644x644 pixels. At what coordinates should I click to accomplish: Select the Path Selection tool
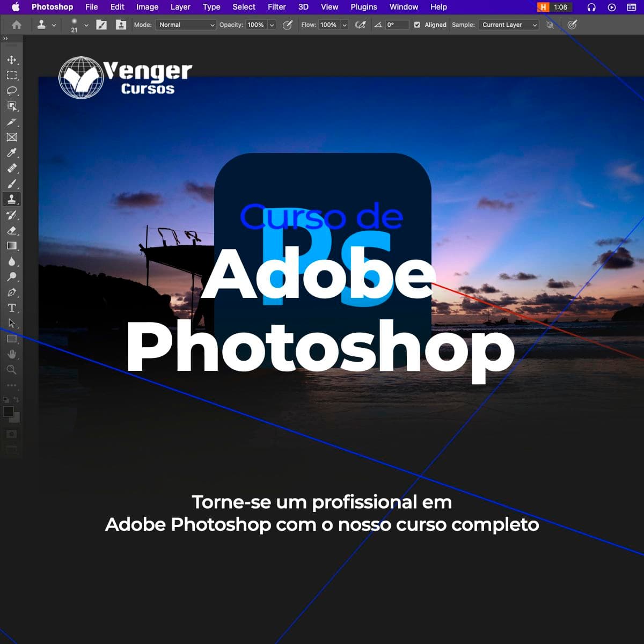coord(12,324)
